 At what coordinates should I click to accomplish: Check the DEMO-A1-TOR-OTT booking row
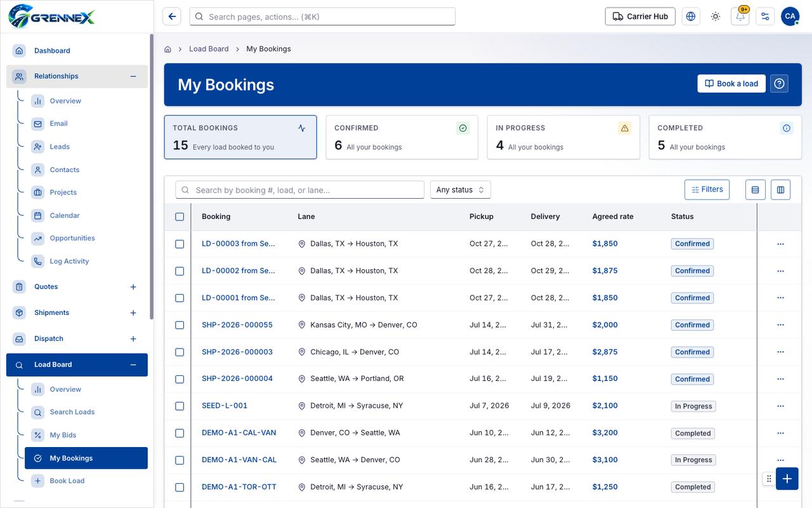pos(180,487)
